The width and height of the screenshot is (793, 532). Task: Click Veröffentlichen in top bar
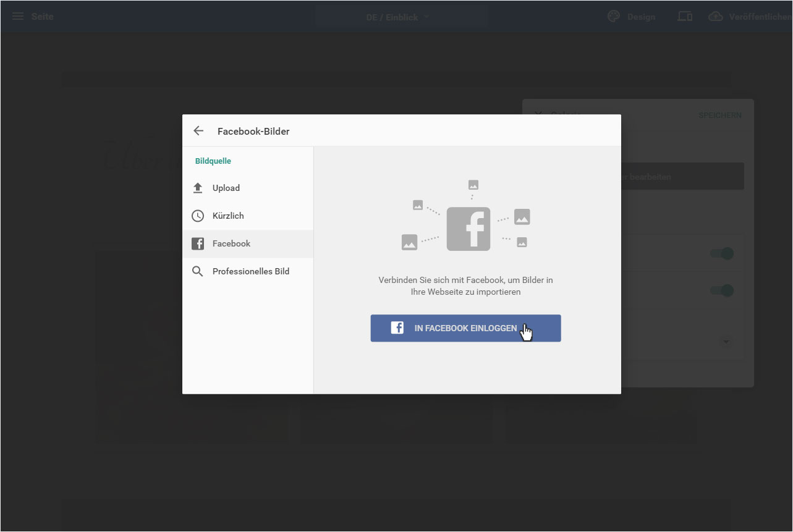point(761,17)
